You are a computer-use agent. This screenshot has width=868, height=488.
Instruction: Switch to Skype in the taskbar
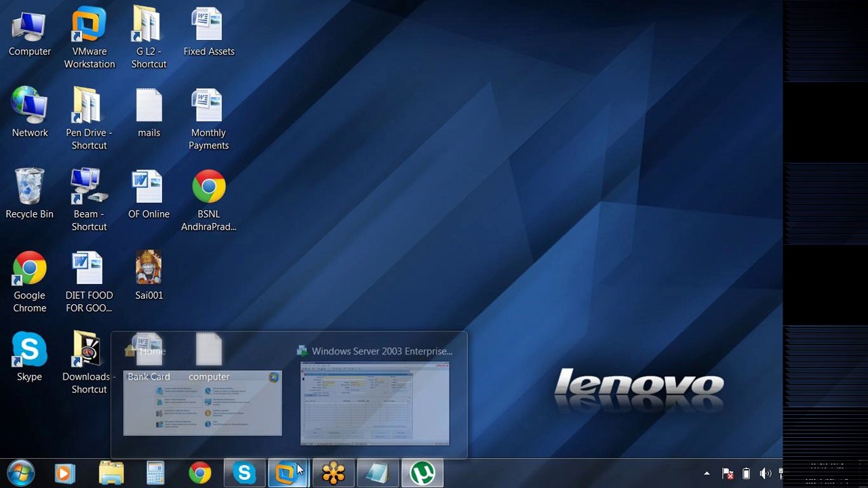click(x=244, y=473)
